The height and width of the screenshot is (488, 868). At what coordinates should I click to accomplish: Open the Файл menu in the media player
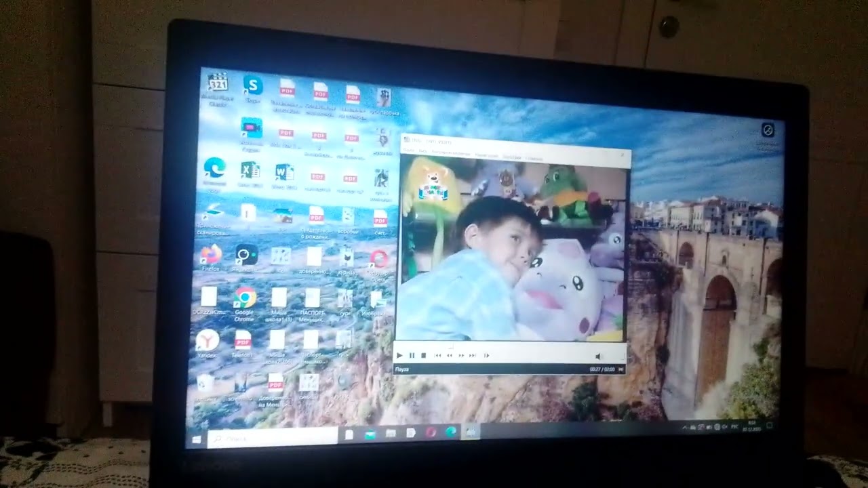pyautogui.click(x=409, y=150)
